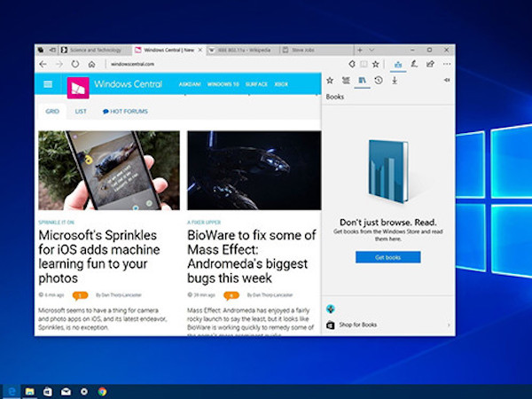Show Reading list tab in the Hub panel
The image size is (532, 399).
(x=346, y=81)
